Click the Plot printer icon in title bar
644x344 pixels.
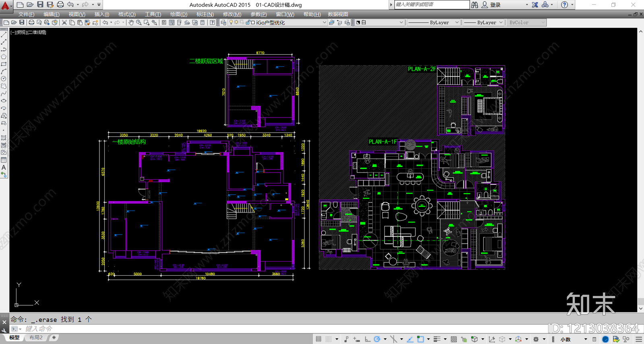coord(60,4)
